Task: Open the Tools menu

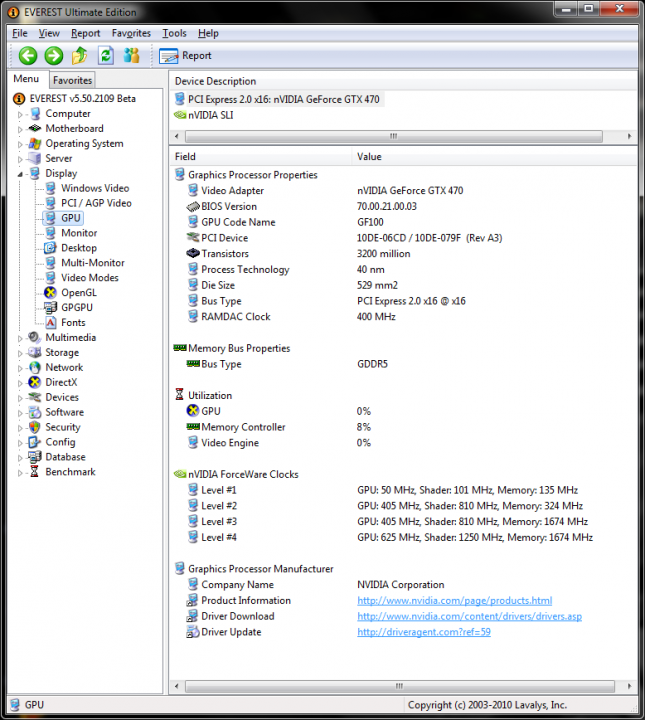Action: (x=174, y=33)
